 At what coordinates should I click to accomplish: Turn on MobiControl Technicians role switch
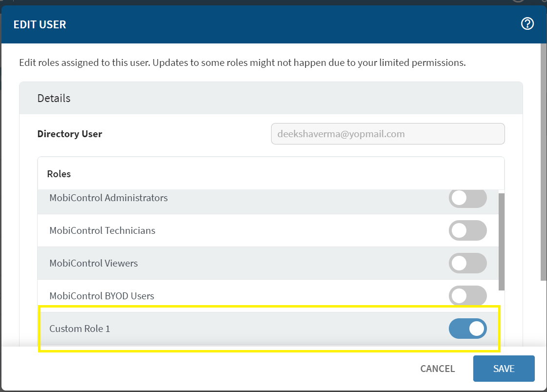coord(467,230)
